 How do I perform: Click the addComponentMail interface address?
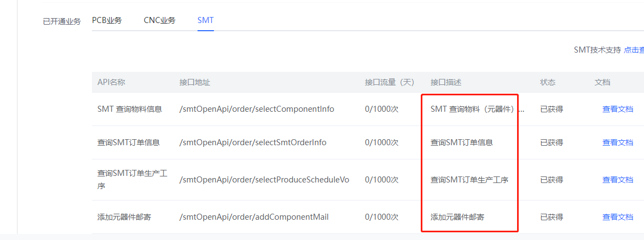[x=254, y=217]
